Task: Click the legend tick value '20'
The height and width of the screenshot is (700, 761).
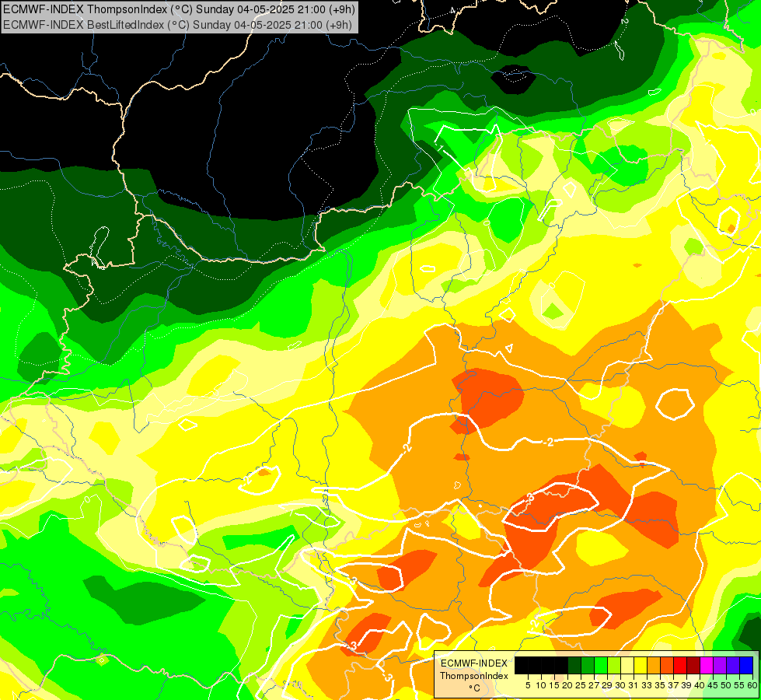Action: 567,685
